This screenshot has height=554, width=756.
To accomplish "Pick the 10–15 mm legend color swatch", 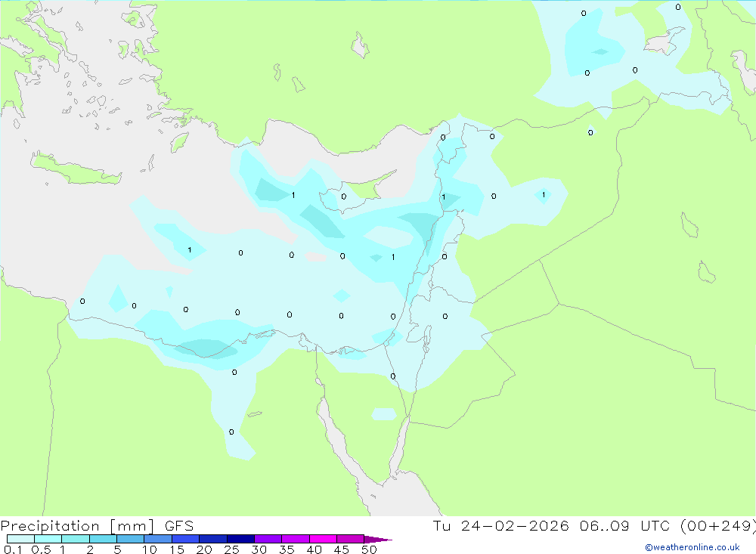I will (158, 539).
